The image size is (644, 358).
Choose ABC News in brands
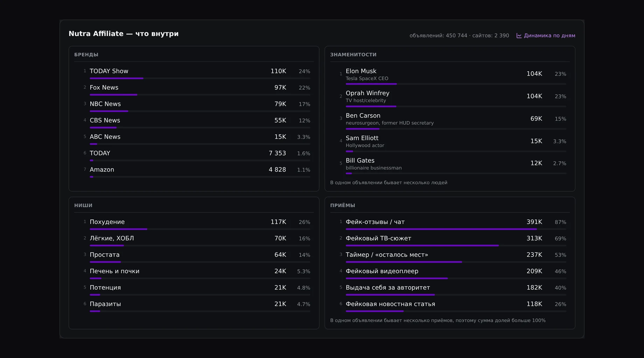pos(196,138)
